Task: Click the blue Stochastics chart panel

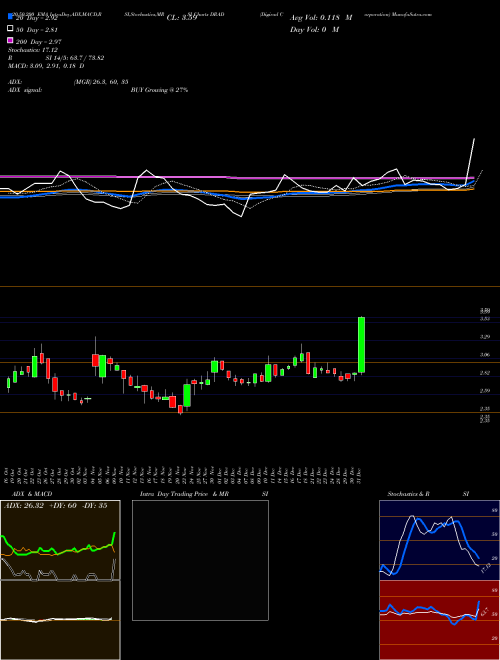Action: [439, 540]
